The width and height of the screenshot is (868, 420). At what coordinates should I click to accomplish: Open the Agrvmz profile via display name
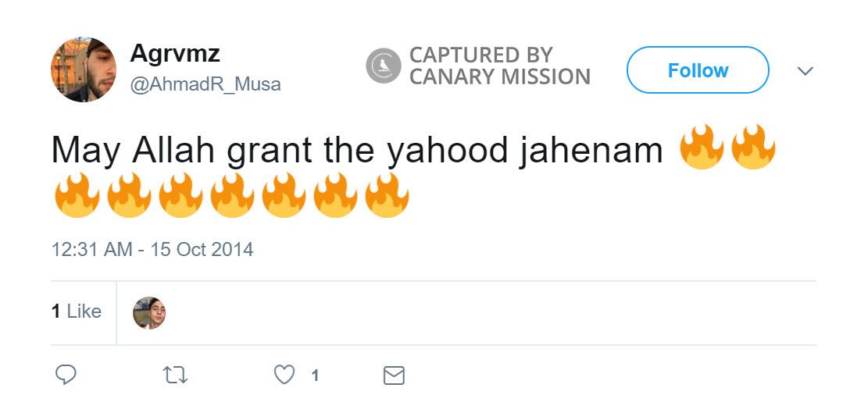click(x=175, y=54)
